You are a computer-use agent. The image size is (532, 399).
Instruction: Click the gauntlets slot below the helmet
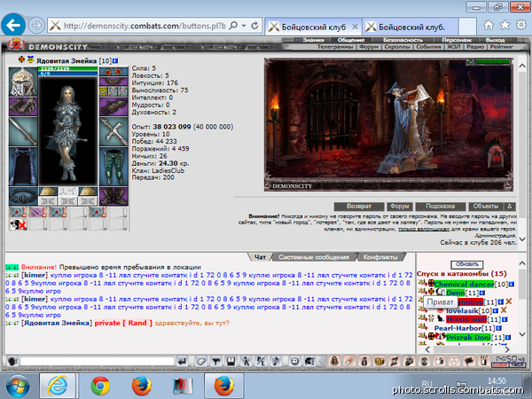click(23, 106)
